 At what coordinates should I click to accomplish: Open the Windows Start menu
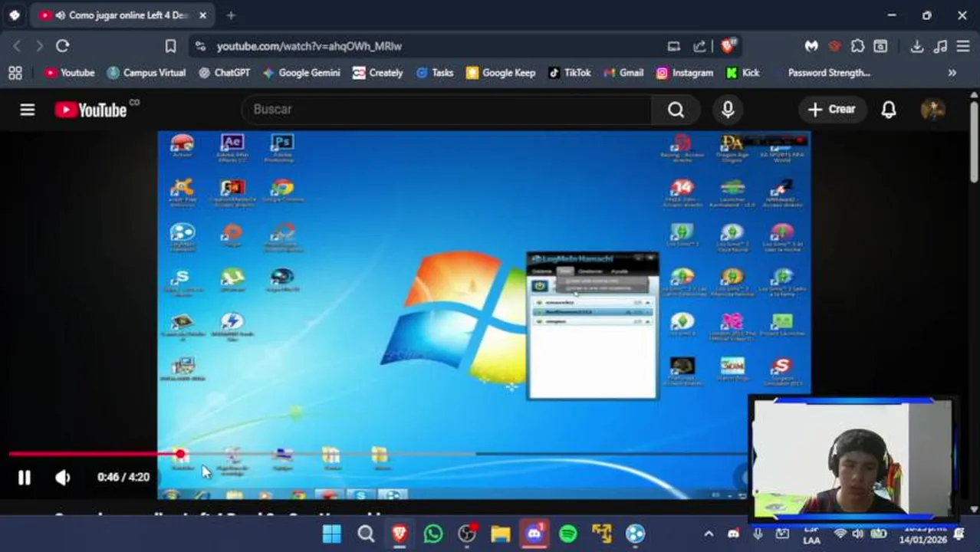[332, 534]
